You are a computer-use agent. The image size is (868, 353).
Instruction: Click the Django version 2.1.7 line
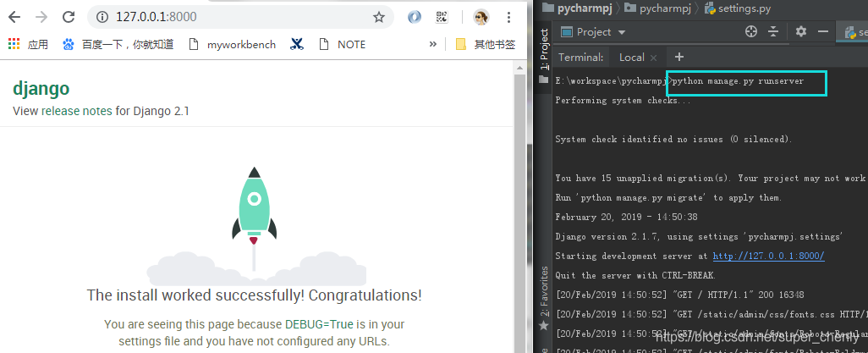click(699, 237)
